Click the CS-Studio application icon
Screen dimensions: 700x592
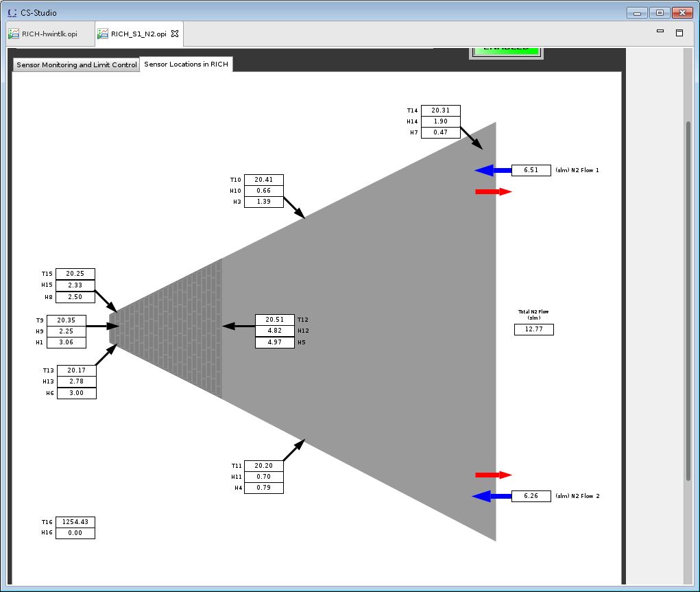(12, 12)
